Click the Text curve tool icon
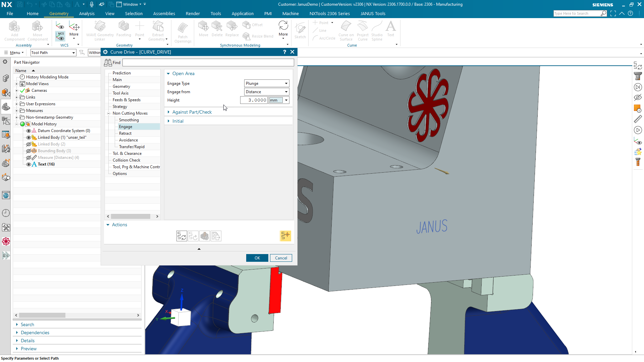The image size is (644, 362). [x=391, y=26]
